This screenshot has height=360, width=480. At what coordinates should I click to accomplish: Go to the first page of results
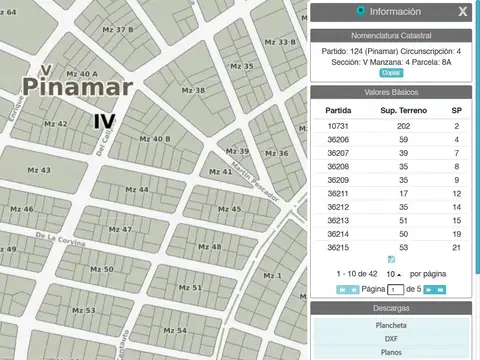coord(342,290)
